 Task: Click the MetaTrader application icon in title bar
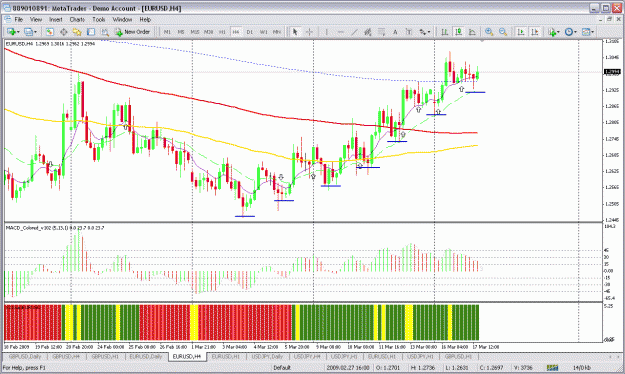(x=7, y=8)
